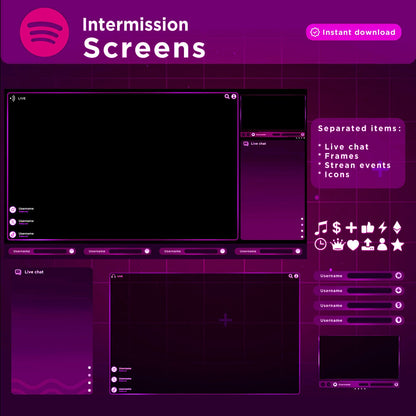This screenshot has width=416, height=416.
Task: Select the star icon
Action: tap(397, 244)
